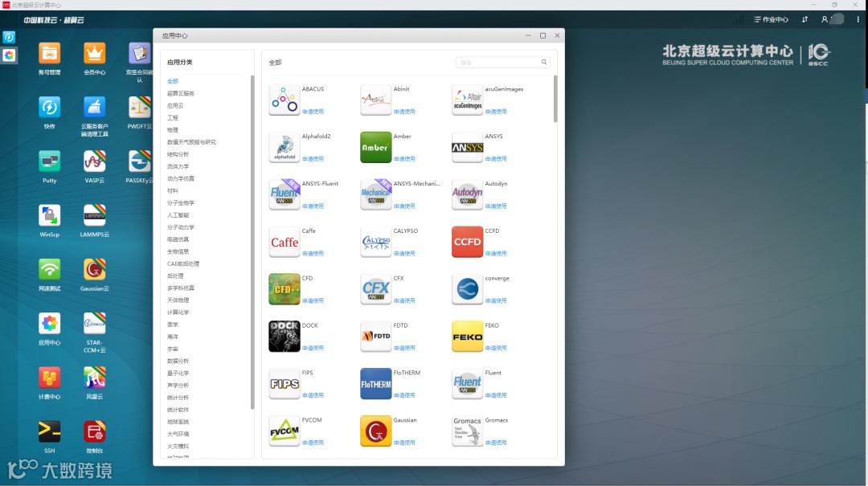
Task: Click the magnifier icon in the search box
Action: pyautogui.click(x=543, y=62)
